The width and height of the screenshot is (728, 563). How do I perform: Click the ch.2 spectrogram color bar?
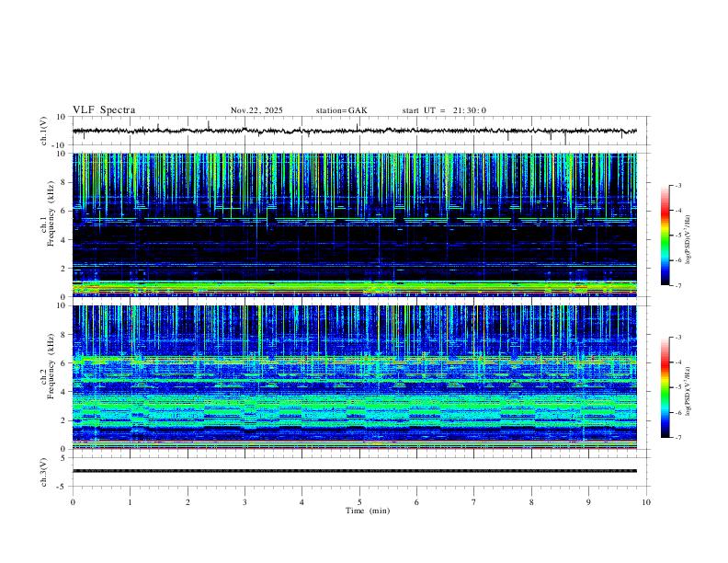(x=665, y=387)
